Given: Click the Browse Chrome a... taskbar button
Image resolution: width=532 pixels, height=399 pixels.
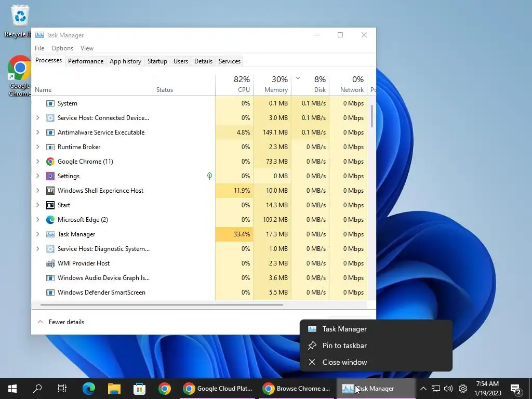Looking at the screenshot, I should coord(297,389).
